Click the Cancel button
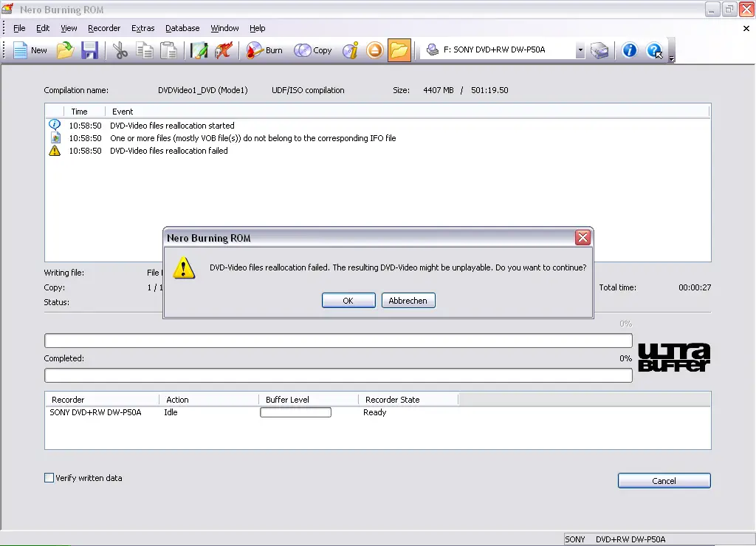Viewport: 756px width, 546px height. pos(664,481)
